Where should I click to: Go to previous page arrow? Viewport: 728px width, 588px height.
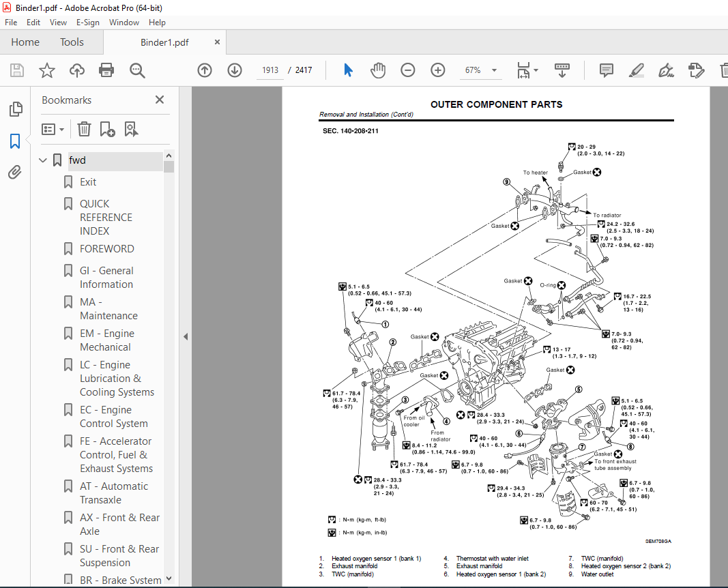205,70
